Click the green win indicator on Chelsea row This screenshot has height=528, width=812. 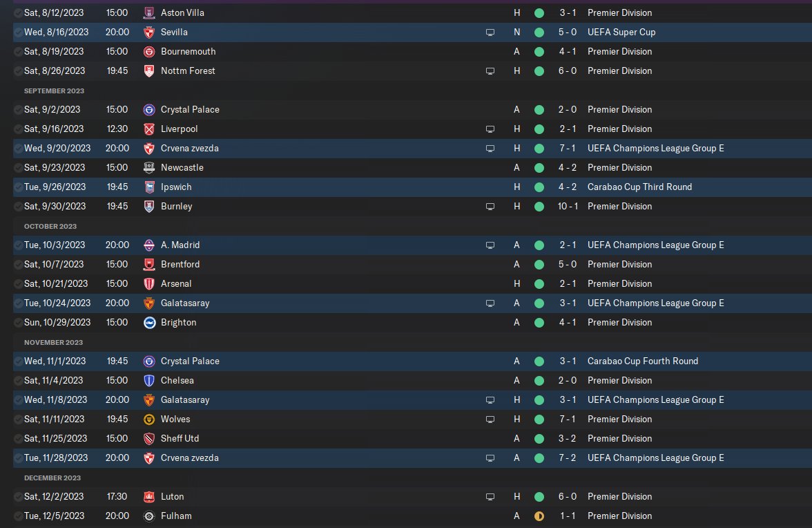point(539,380)
